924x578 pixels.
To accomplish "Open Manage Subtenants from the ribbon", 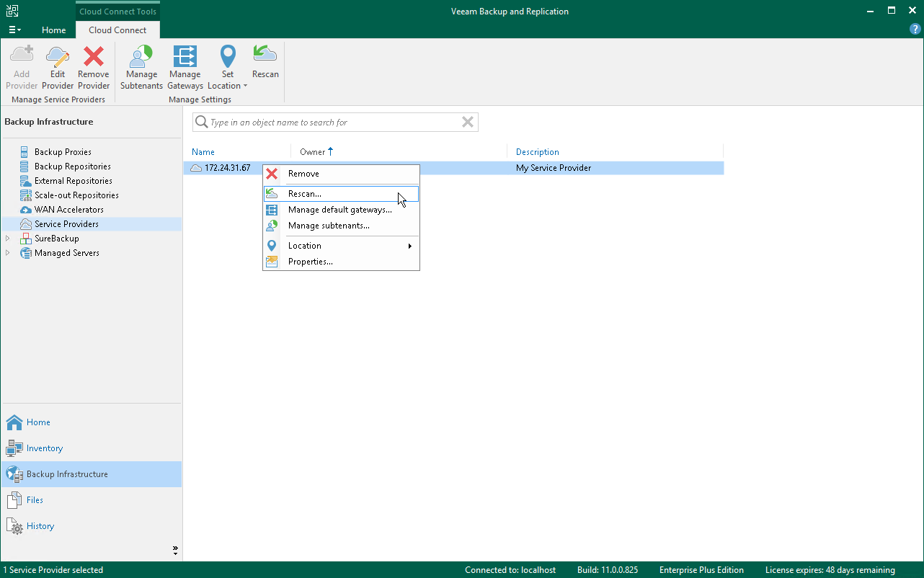I will [x=141, y=67].
